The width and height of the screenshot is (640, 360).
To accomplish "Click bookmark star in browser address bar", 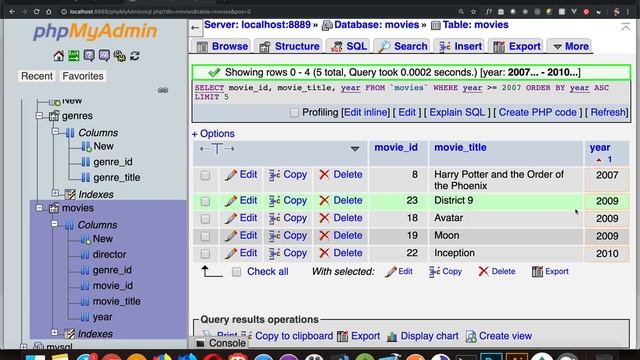I will 473,12.
